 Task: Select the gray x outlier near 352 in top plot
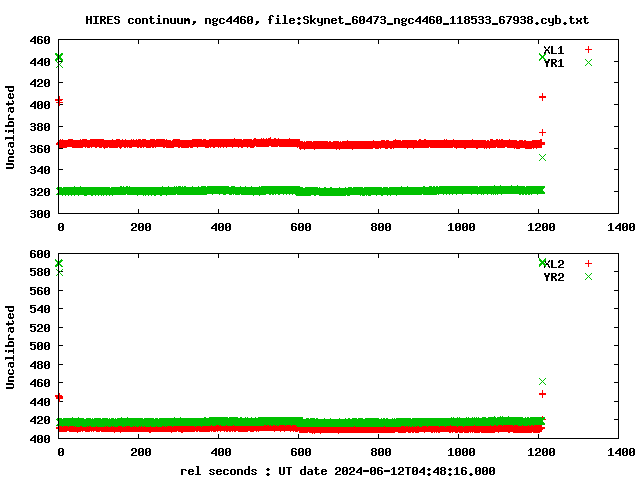542,157
